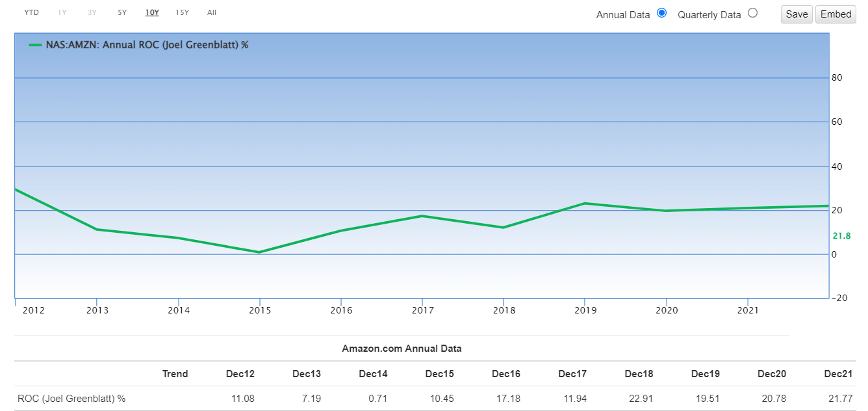Click the Save button
Viewport: 868px width, 411px height.
pos(797,14)
